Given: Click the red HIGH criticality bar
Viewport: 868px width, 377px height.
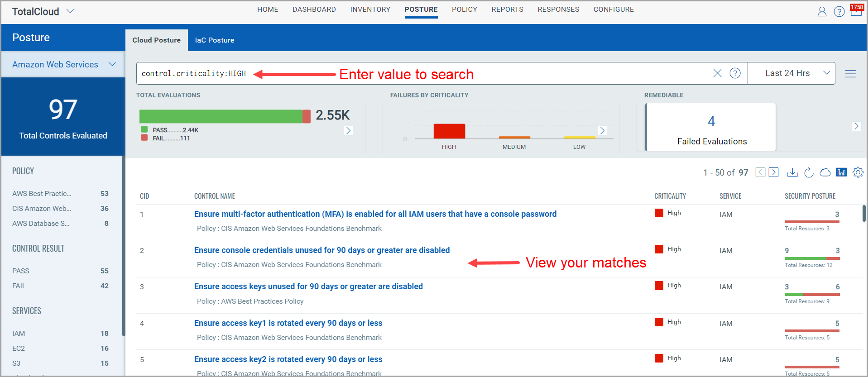Looking at the screenshot, I should coord(449,131).
